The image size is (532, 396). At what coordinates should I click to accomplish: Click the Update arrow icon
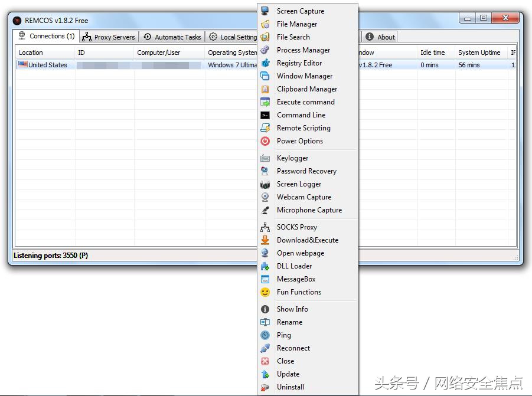[x=265, y=374]
